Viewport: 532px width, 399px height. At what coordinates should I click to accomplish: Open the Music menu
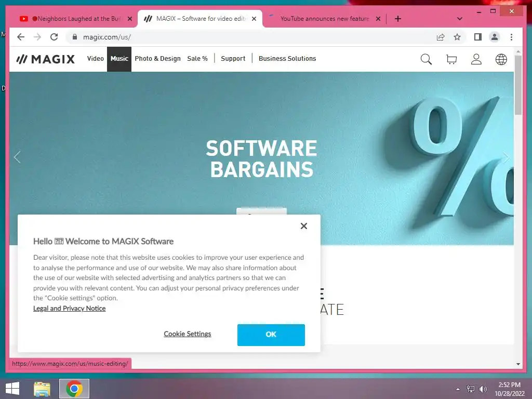pyautogui.click(x=119, y=59)
